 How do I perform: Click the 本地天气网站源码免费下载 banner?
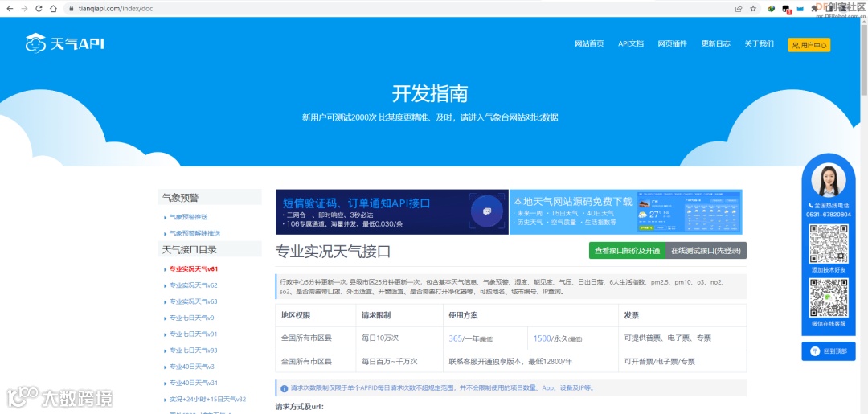625,212
